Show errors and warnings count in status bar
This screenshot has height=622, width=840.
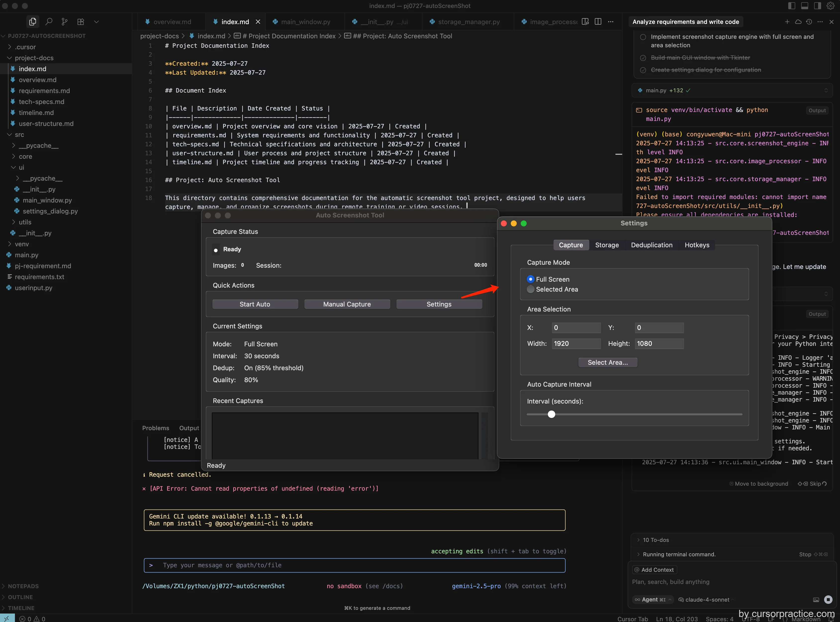pos(32,619)
